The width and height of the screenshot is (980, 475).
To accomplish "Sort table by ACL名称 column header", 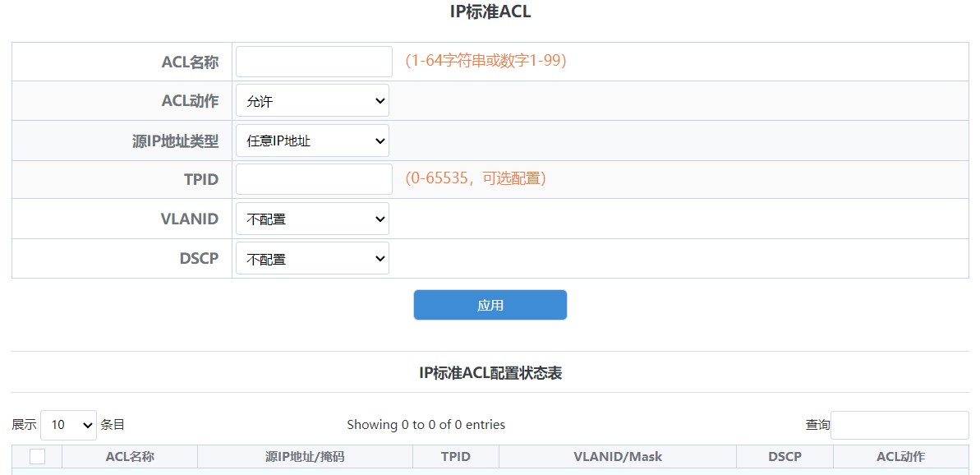I will pos(130,457).
